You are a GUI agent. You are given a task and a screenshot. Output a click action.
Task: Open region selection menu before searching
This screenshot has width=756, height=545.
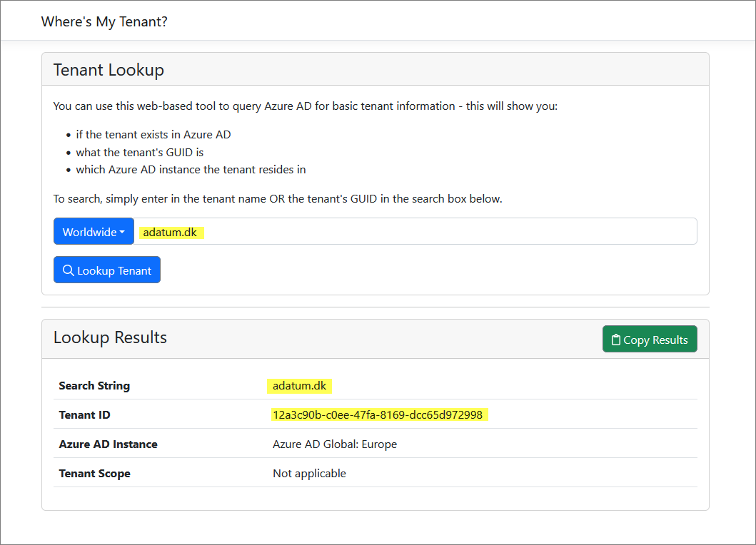94,231
